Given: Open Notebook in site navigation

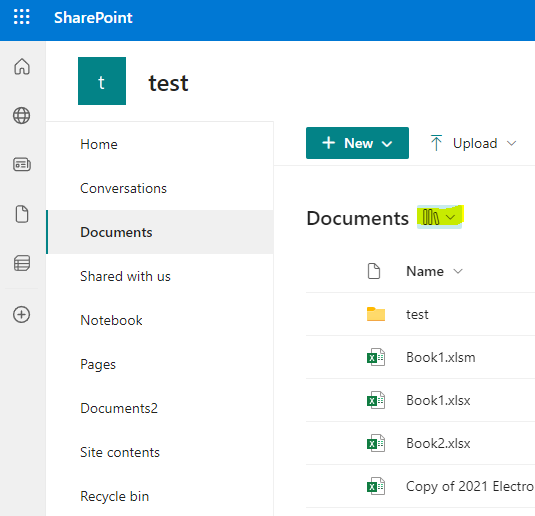Looking at the screenshot, I should point(111,320).
